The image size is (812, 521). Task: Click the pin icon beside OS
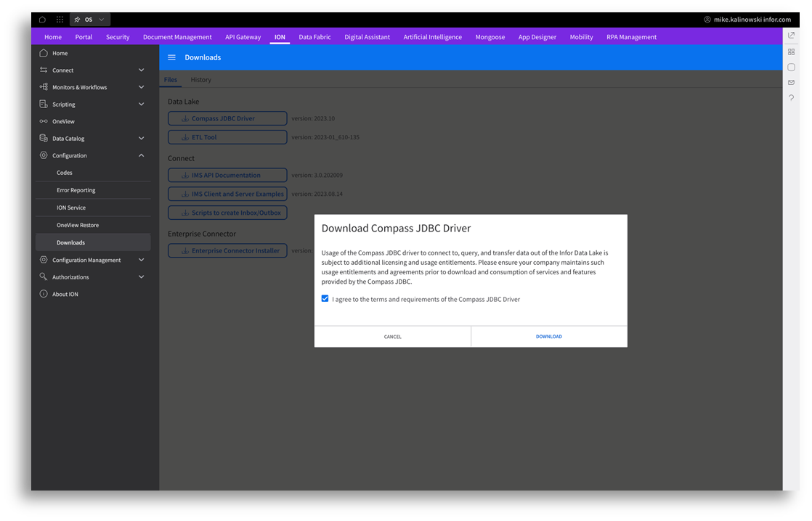click(77, 20)
